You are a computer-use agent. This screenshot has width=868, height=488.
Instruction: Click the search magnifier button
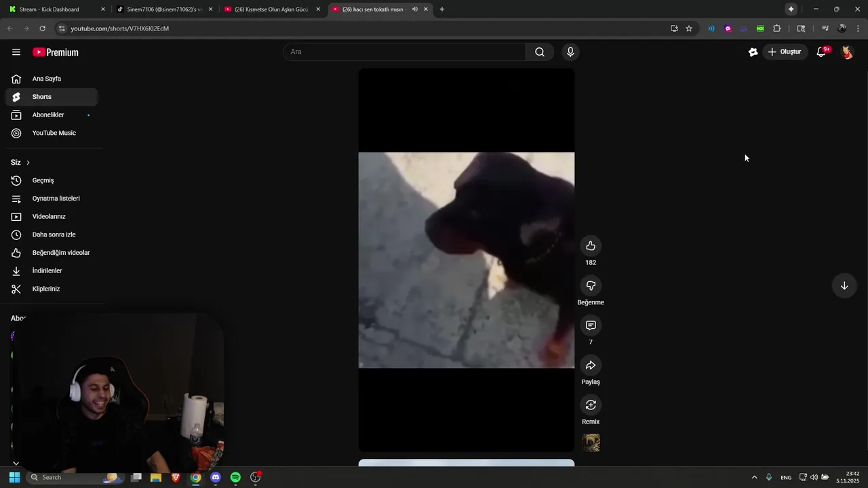[x=540, y=52]
